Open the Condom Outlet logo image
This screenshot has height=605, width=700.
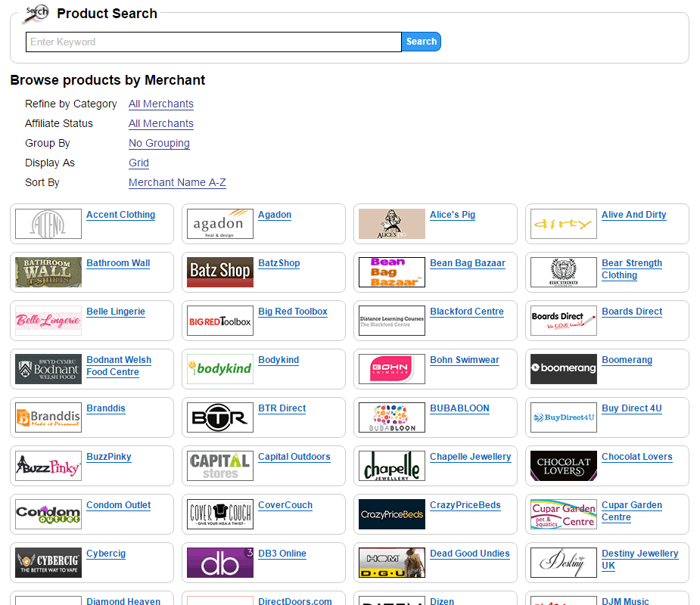tap(48, 514)
